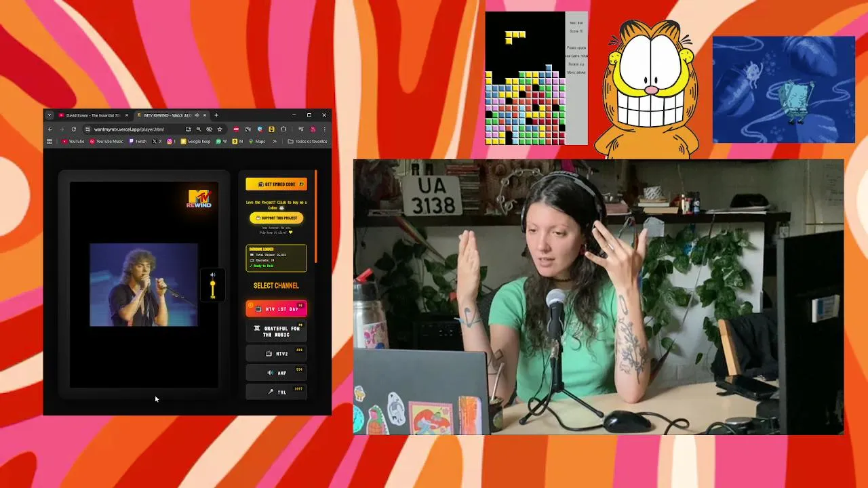Open the media control toolbar icon
868x488 pixels.
(301, 129)
